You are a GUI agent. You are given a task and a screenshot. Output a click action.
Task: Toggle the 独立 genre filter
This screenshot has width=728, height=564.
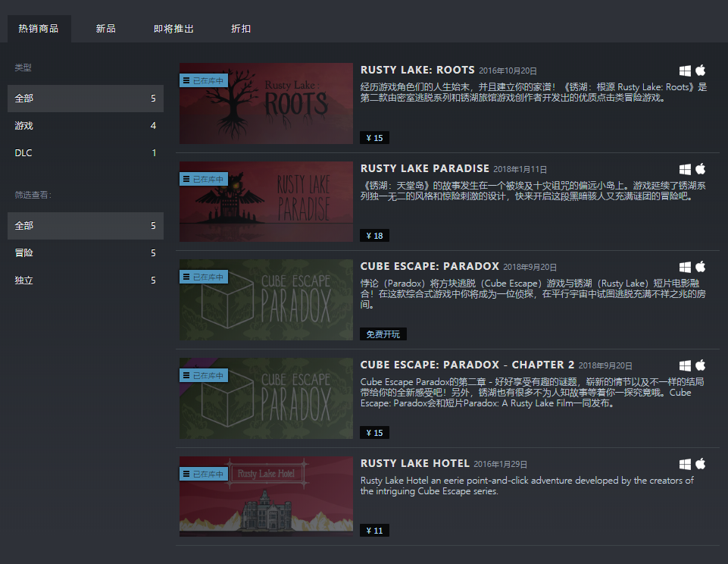pyautogui.click(x=85, y=280)
